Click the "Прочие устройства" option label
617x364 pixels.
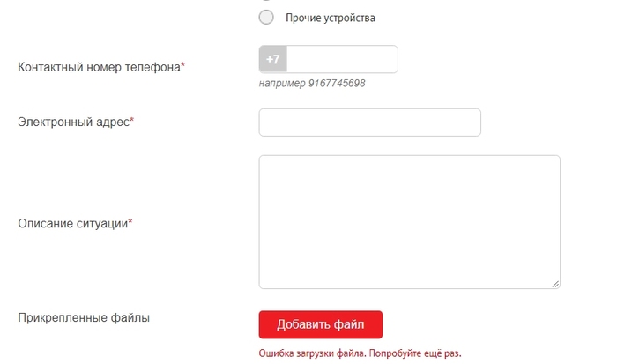pyautogui.click(x=331, y=18)
